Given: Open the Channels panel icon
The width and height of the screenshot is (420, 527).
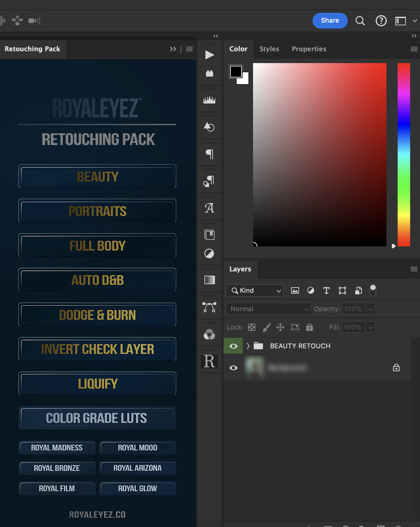Looking at the screenshot, I should pyautogui.click(x=209, y=334).
